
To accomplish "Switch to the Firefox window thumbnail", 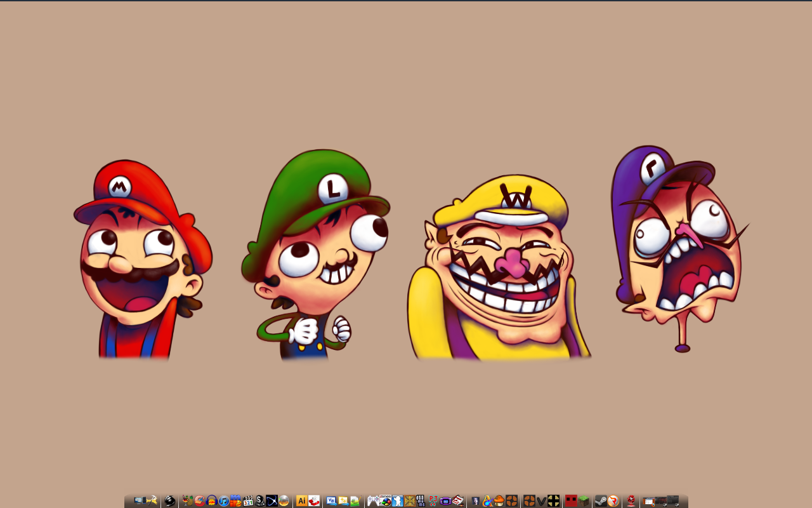I will (648, 501).
